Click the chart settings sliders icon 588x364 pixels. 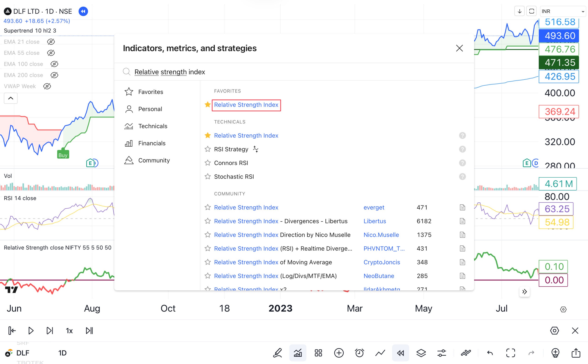pyautogui.click(x=441, y=353)
